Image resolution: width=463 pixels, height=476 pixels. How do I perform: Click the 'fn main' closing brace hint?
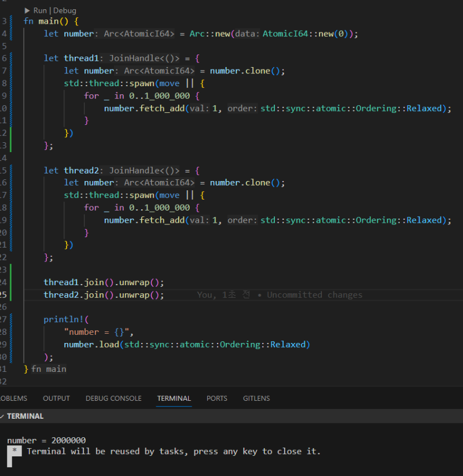(x=49, y=369)
